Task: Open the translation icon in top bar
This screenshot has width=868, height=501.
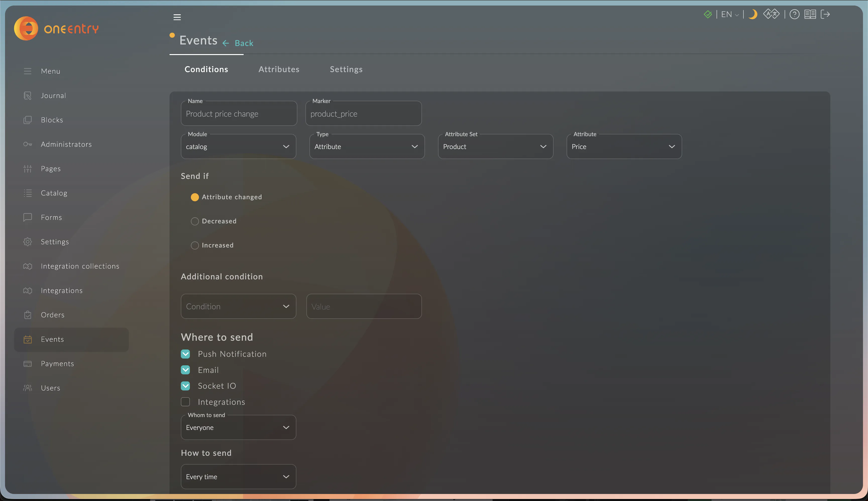Action: pyautogui.click(x=771, y=14)
